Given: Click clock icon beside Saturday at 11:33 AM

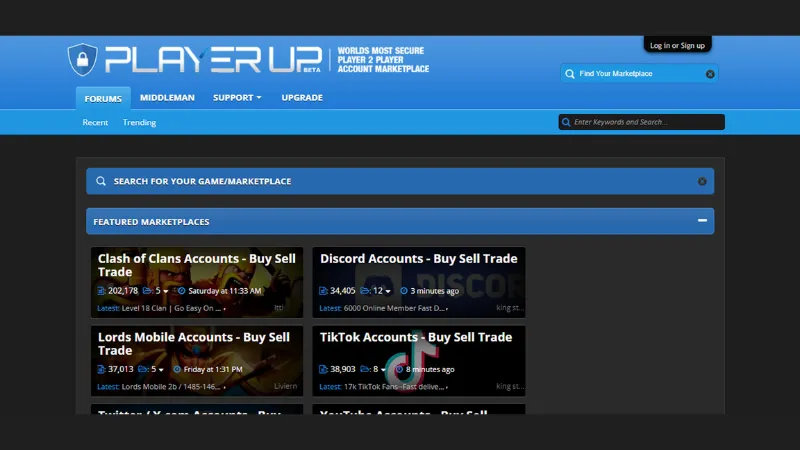Looking at the screenshot, I should click(x=182, y=291).
